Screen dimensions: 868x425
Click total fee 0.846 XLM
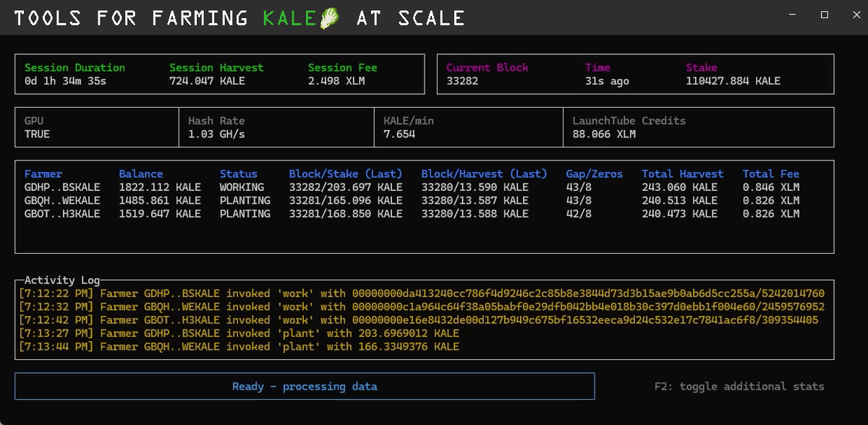(x=771, y=187)
